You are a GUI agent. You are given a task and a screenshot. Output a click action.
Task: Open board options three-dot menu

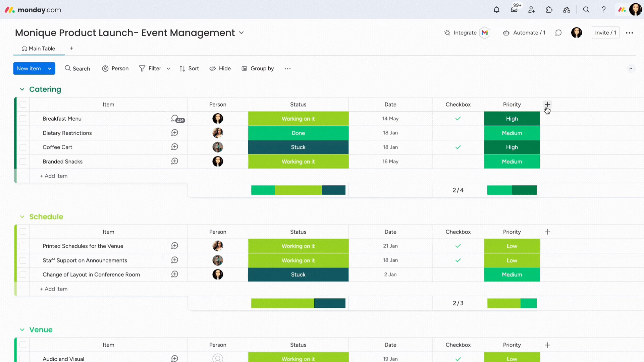click(x=629, y=33)
